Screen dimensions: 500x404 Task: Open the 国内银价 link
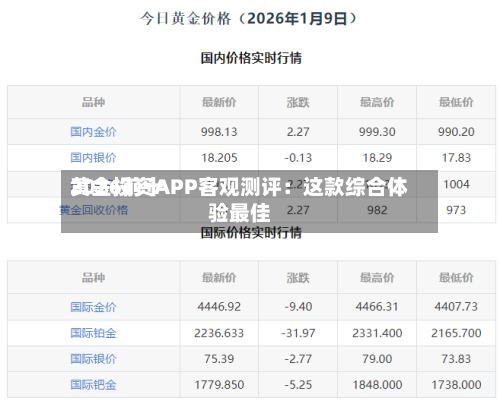click(93, 157)
